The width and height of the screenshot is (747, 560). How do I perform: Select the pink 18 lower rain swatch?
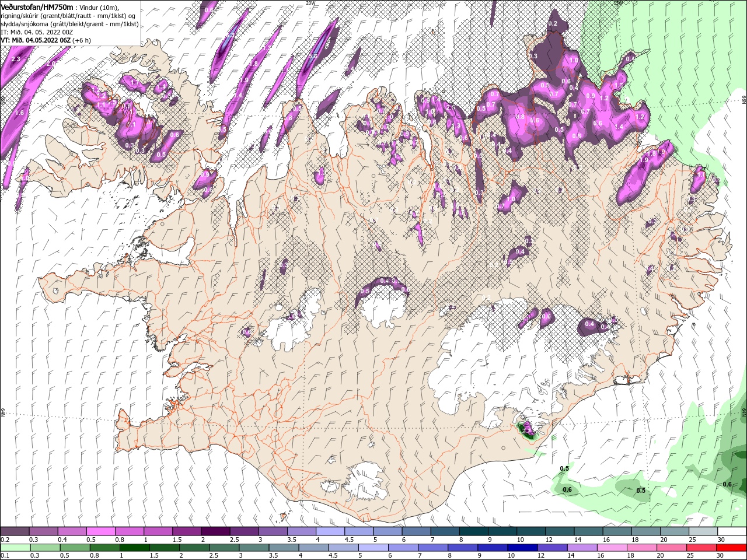(643, 548)
